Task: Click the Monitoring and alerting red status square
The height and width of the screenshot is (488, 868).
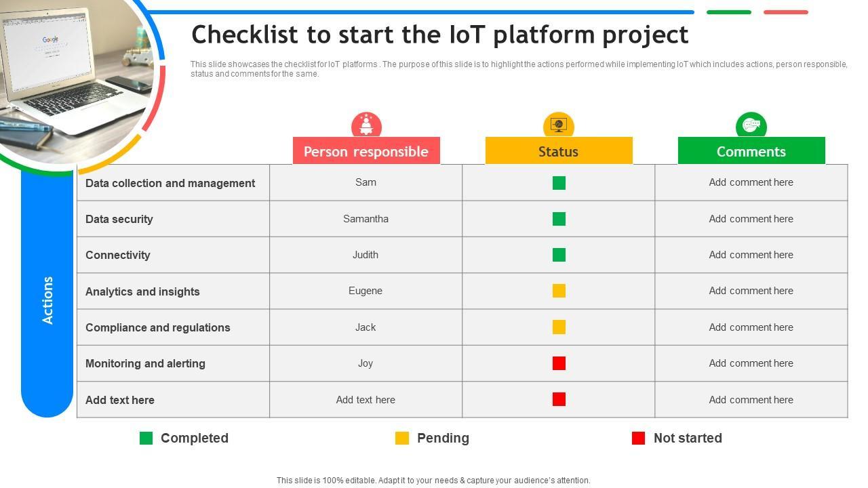Action: click(559, 363)
